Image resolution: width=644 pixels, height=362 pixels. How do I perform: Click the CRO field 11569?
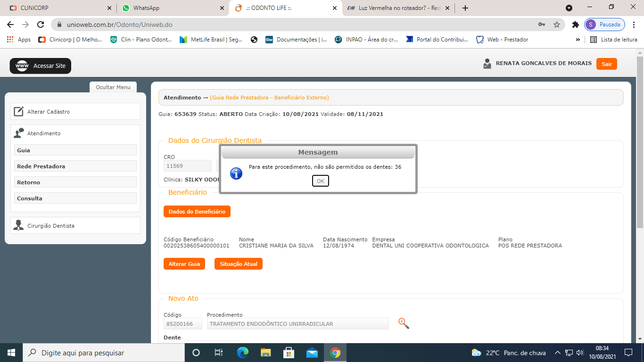(x=188, y=166)
